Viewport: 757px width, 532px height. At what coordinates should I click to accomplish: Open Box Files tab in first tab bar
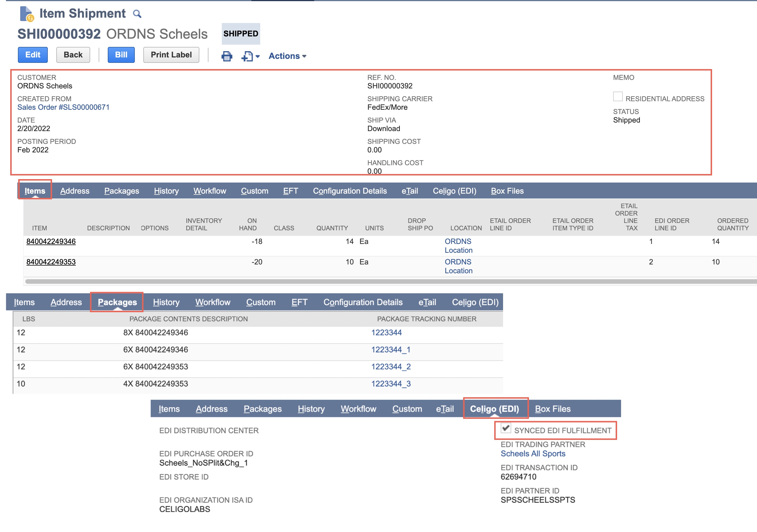(507, 191)
